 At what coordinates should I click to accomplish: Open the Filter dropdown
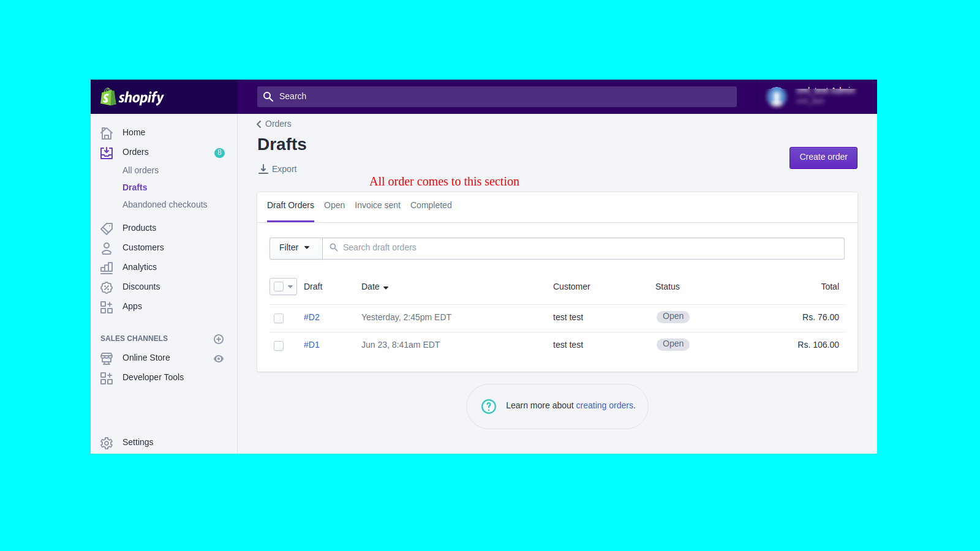[x=295, y=248]
